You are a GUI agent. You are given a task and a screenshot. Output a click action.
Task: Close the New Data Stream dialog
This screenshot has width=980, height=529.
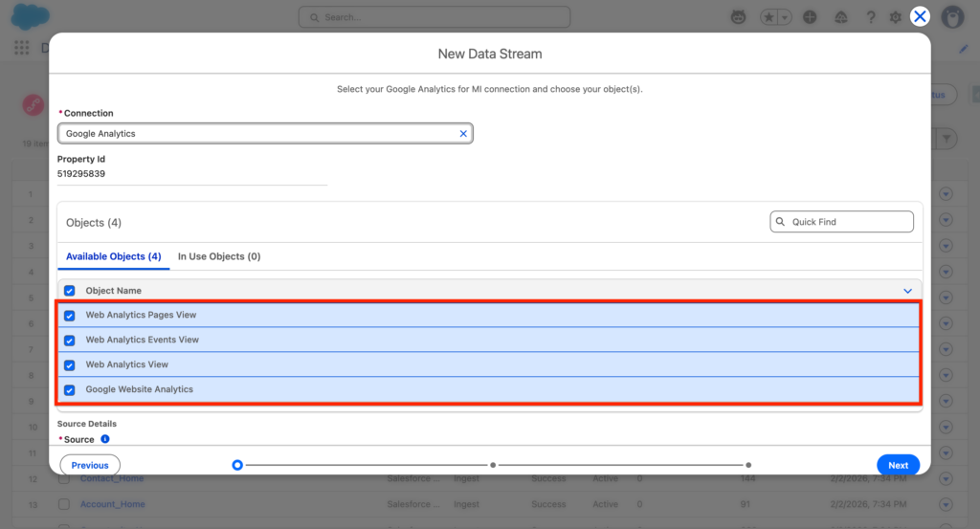click(x=920, y=16)
